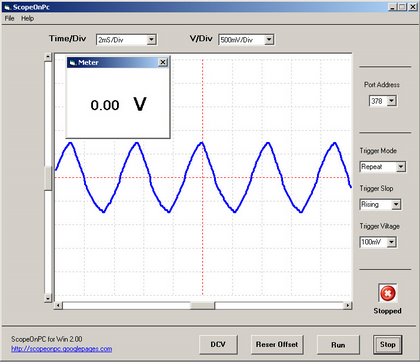Click the vertical scrollbar up arrow
This screenshot has width=420, height=364.
click(48, 57)
